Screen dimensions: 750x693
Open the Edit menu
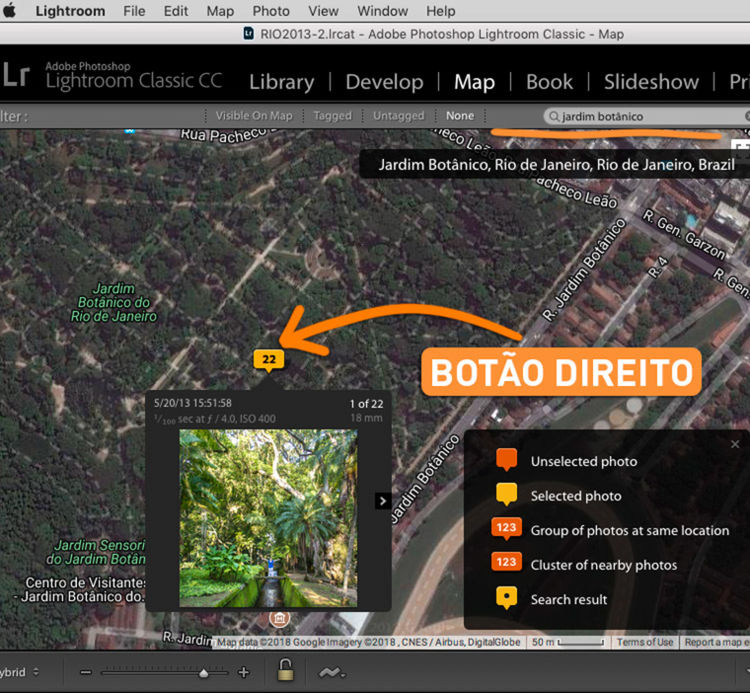pos(176,11)
